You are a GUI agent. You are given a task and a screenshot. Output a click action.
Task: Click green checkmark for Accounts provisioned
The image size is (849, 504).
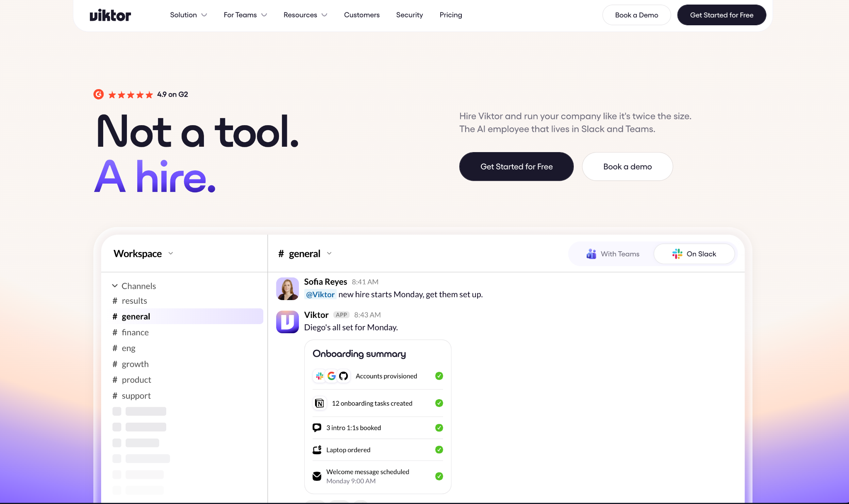click(x=439, y=376)
